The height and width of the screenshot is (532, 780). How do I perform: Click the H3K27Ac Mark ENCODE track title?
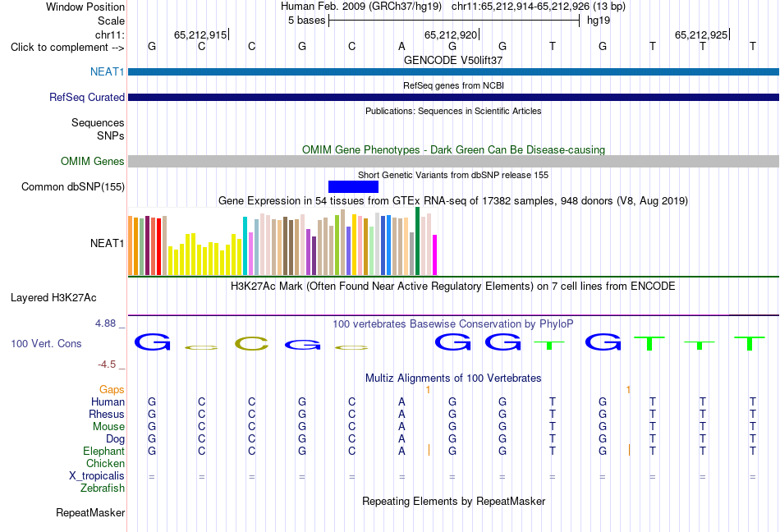[x=453, y=287]
